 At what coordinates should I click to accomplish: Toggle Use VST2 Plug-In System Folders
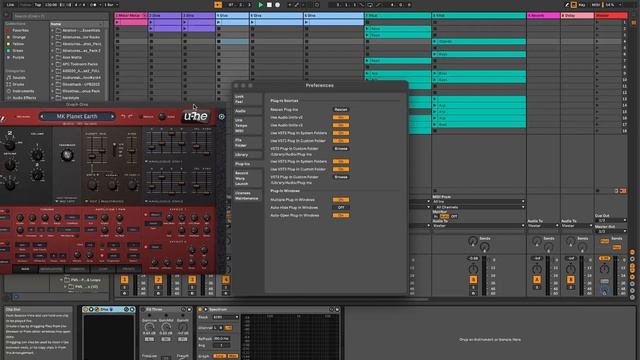340,133
